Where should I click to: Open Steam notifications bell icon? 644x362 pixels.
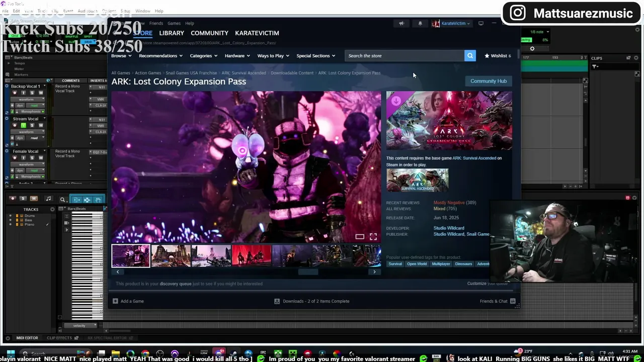tap(420, 23)
